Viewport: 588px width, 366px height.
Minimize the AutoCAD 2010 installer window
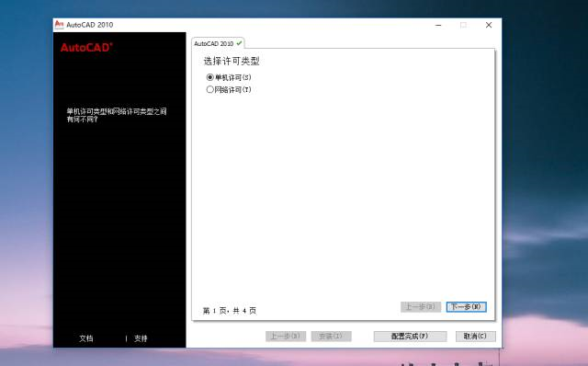[x=438, y=25]
